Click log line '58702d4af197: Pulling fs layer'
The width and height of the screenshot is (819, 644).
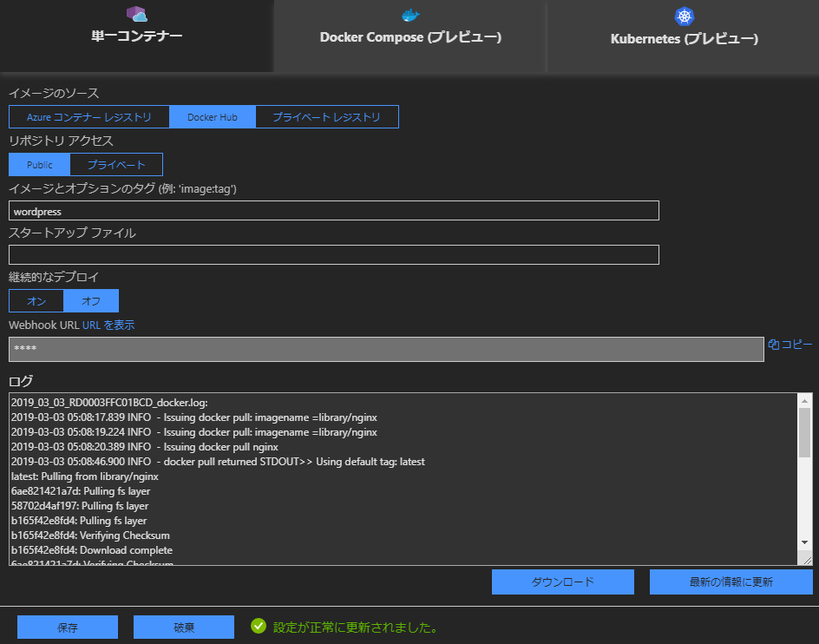point(80,506)
